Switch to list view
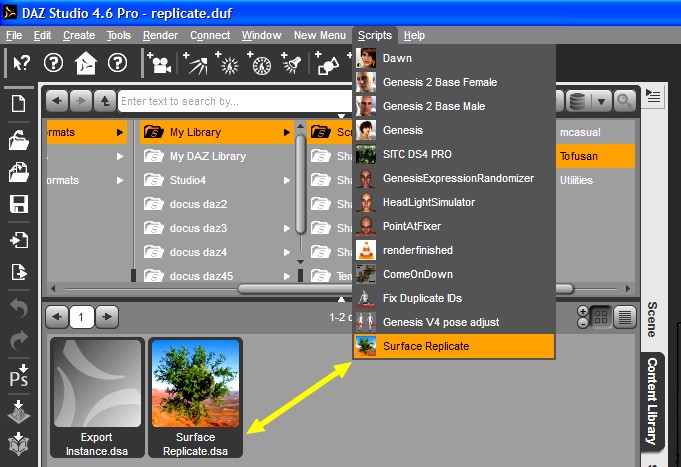 click(x=625, y=317)
